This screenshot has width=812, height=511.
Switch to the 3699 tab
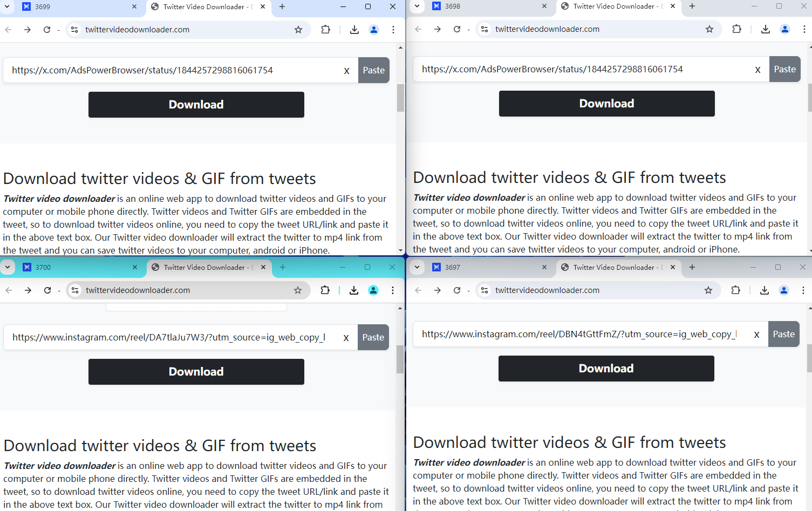tap(80, 7)
